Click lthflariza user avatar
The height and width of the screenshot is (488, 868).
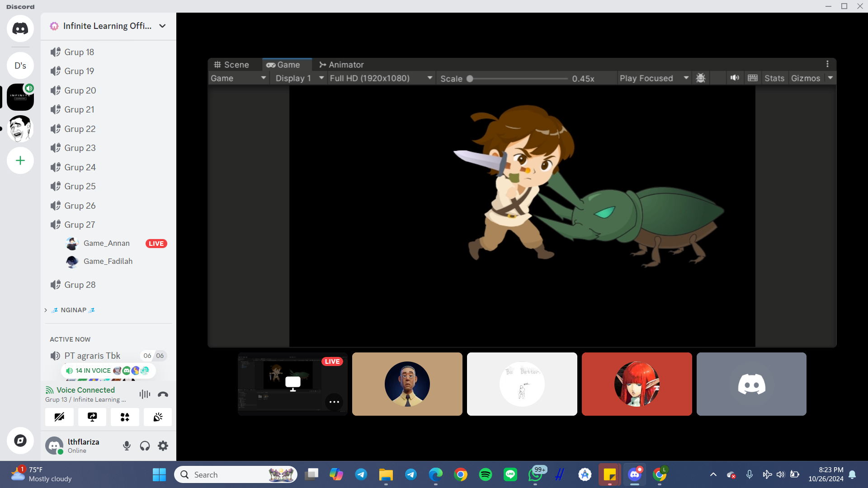click(x=54, y=446)
